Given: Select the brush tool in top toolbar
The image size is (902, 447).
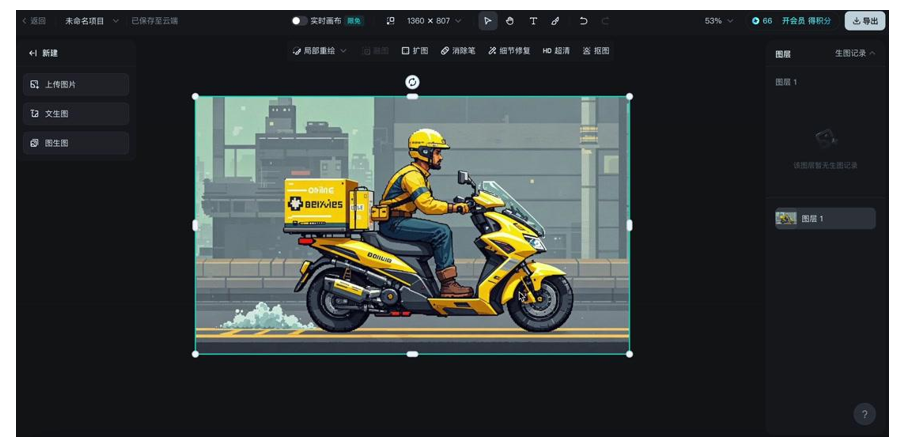Looking at the screenshot, I should [x=555, y=20].
